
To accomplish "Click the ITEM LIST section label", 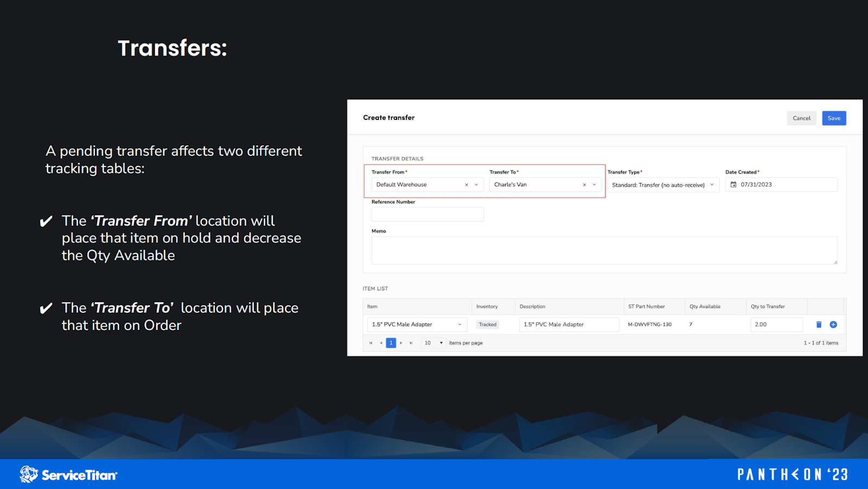I will point(375,289).
